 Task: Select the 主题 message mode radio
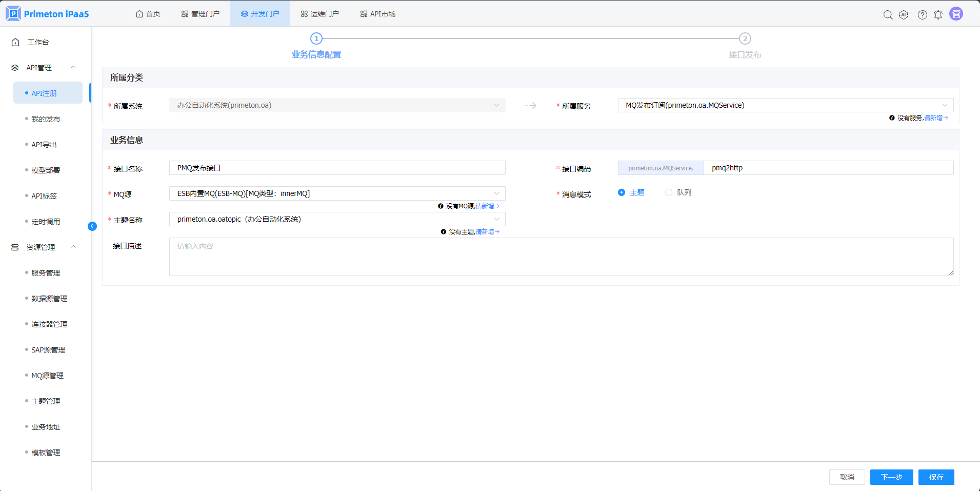click(622, 192)
